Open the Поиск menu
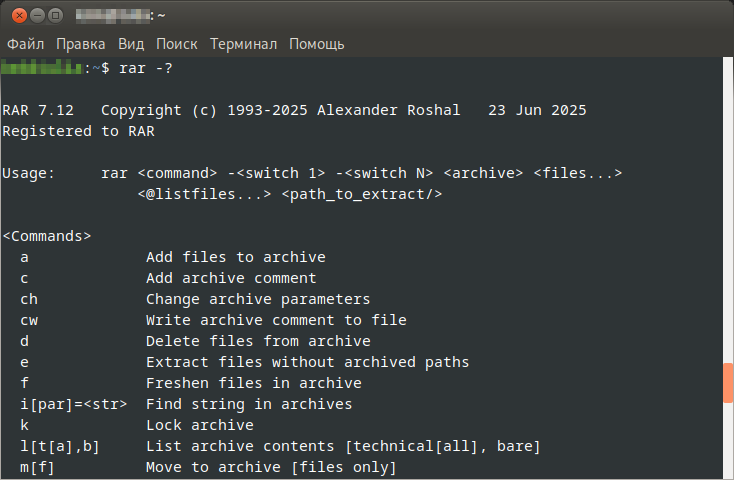The height and width of the screenshot is (480, 734). [x=177, y=44]
